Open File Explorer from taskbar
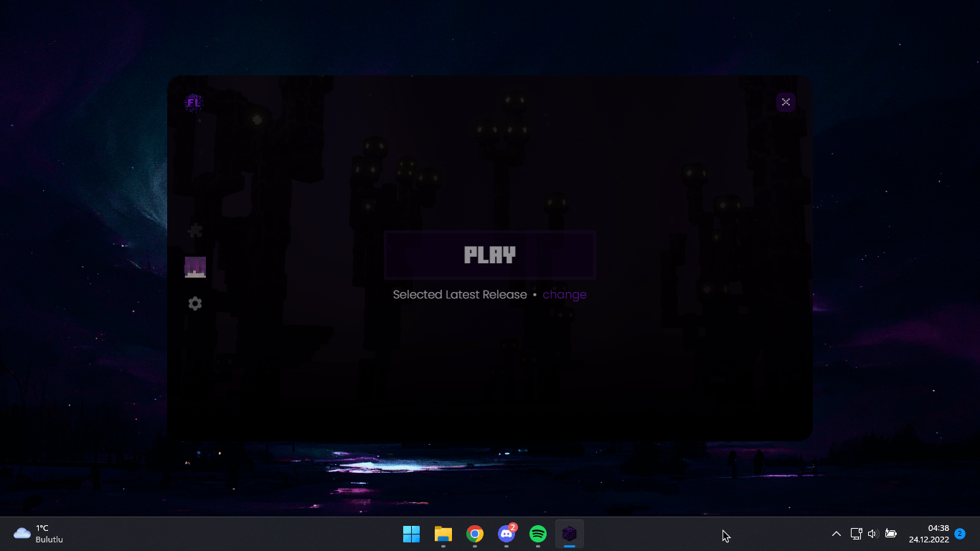The image size is (980, 551). [x=443, y=534]
